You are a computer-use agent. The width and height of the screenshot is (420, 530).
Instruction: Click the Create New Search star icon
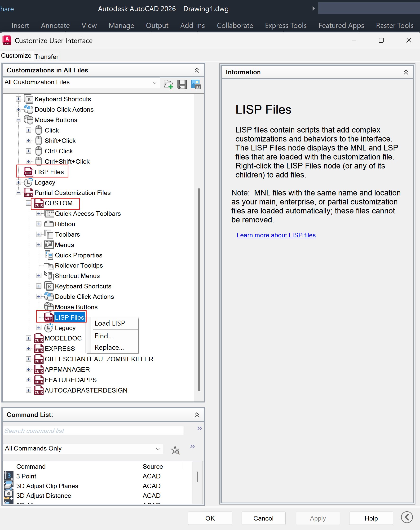[175, 450]
